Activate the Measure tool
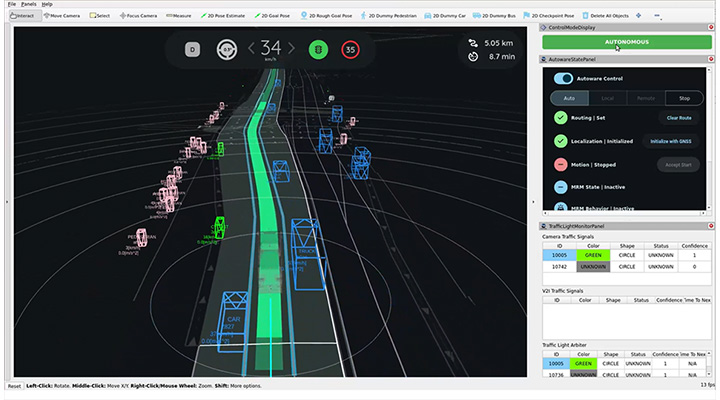Viewport: 720px width, 400px height. [179, 16]
